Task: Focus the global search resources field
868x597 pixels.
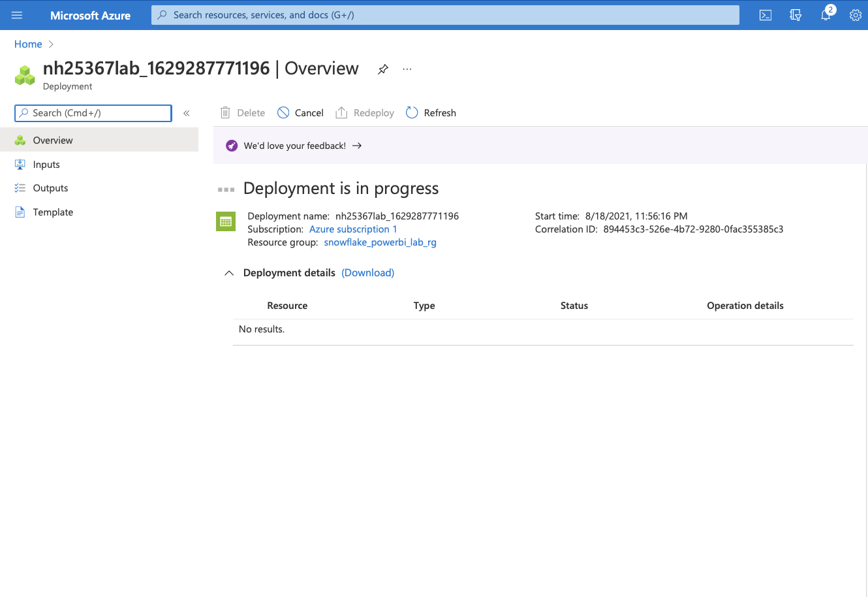Action: point(445,15)
